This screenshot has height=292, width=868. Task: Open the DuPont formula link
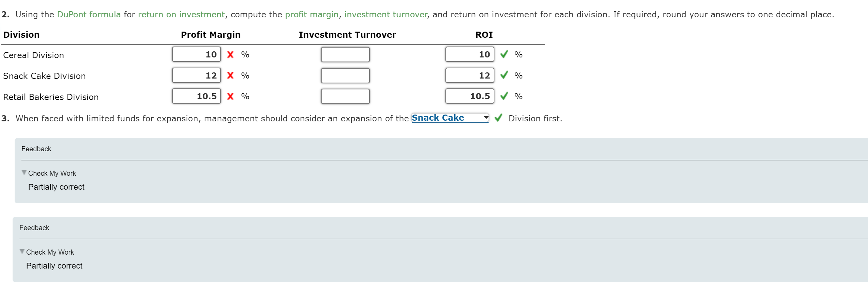click(x=88, y=14)
